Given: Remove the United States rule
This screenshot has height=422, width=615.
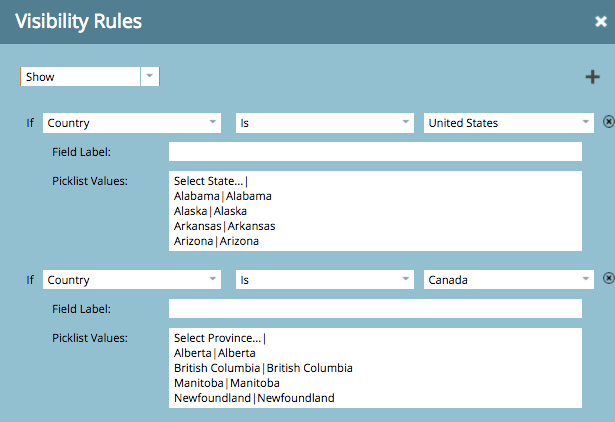Looking at the screenshot, I should (608, 123).
